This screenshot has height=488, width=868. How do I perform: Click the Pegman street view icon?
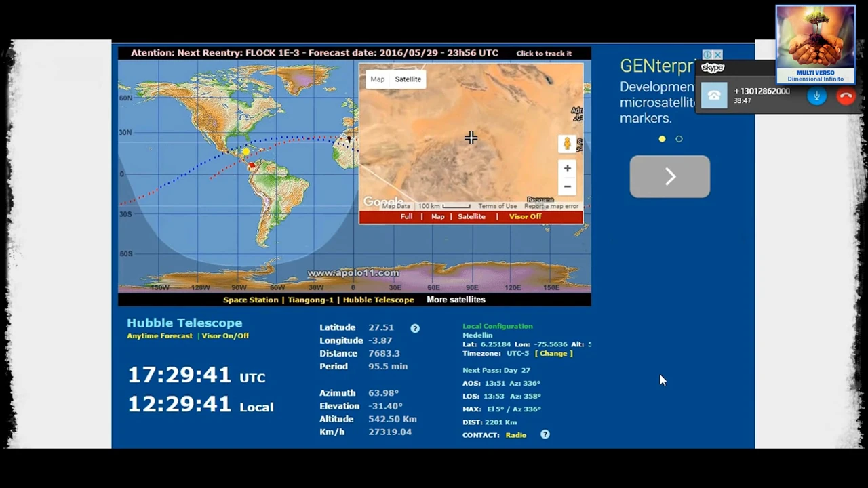click(568, 144)
